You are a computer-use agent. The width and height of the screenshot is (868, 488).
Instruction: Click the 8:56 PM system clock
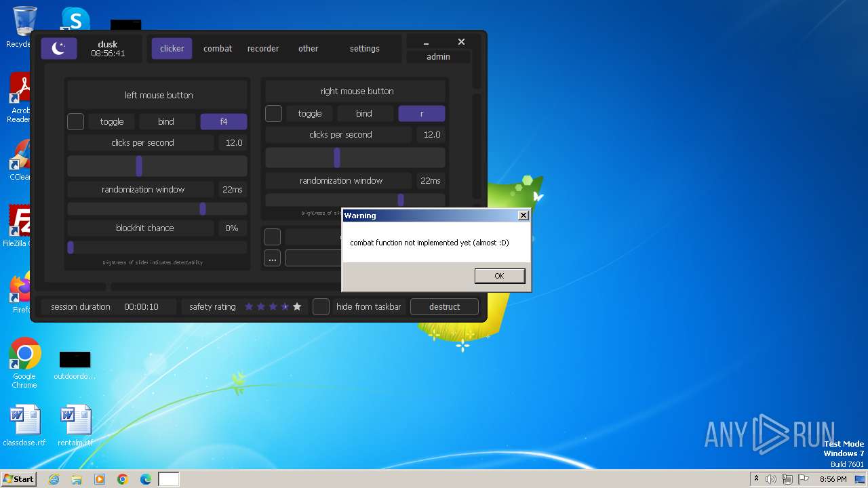(833, 479)
